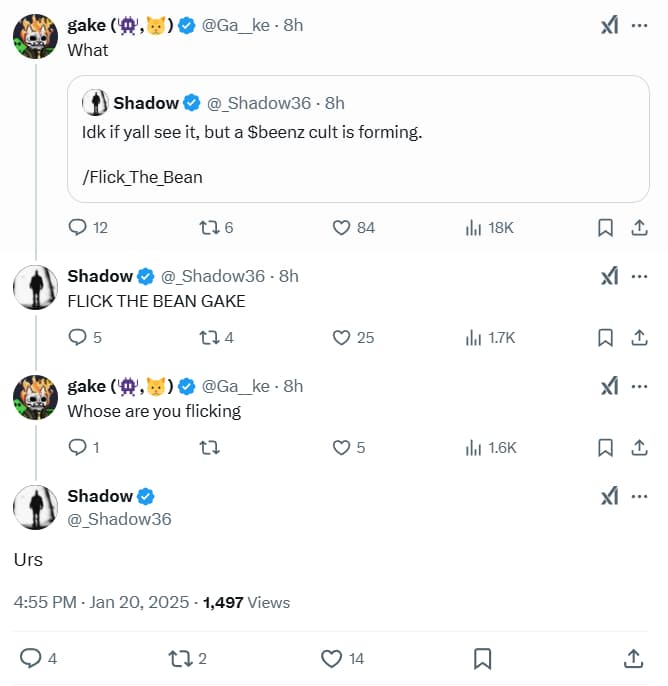Like gake's "What" tweet with 84 likes

tap(342, 228)
